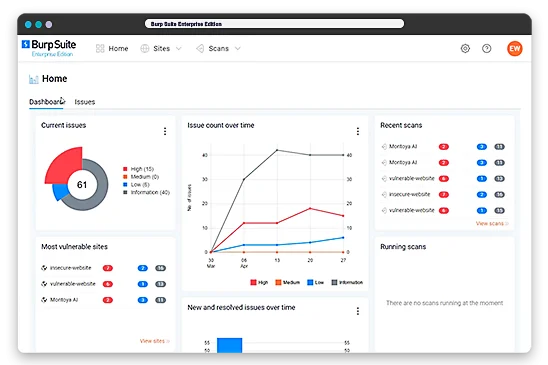The image size is (548, 365).
Task: Click Montoya AI site icon in Most vulnerable sites
Action: 44,300
